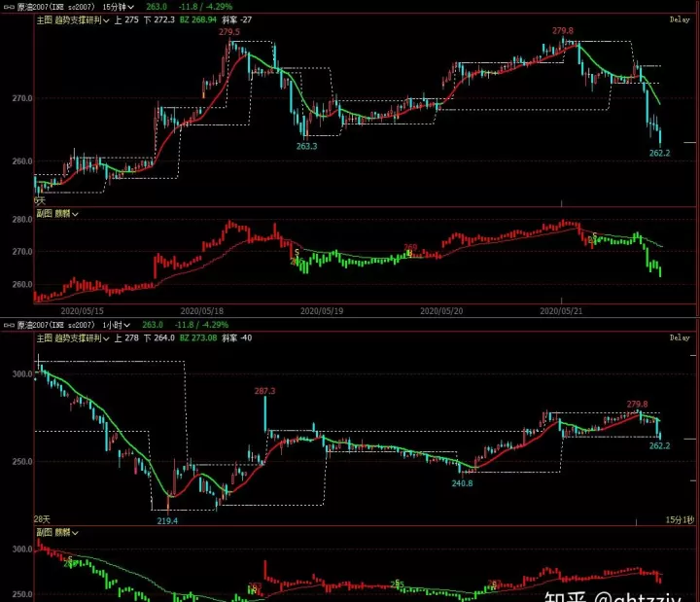Open 副图 sub-indicator dropdown under 1-hour chart

click(57, 532)
